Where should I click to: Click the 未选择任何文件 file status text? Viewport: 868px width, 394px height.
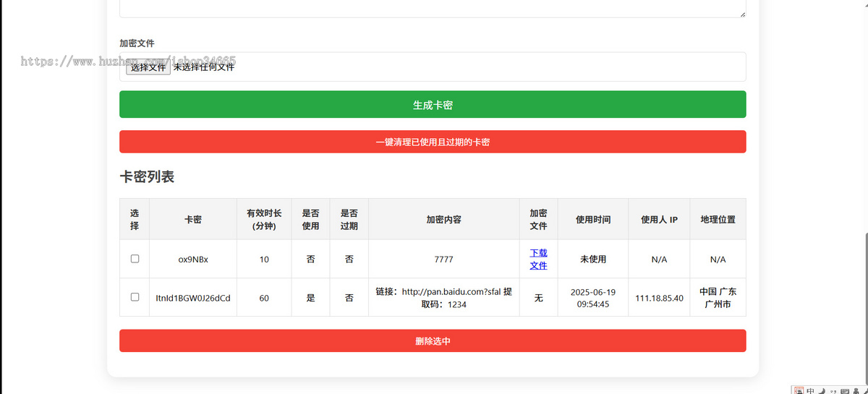pyautogui.click(x=204, y=67)
